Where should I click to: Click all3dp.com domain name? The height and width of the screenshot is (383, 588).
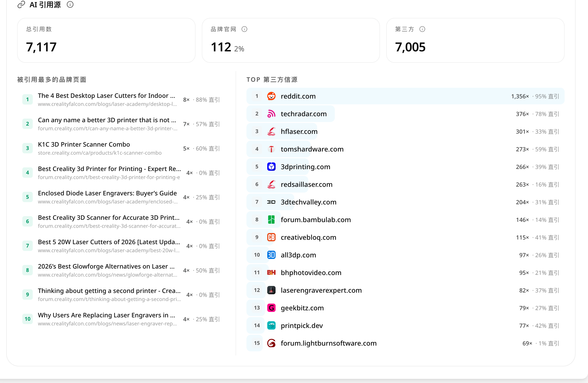298,255
